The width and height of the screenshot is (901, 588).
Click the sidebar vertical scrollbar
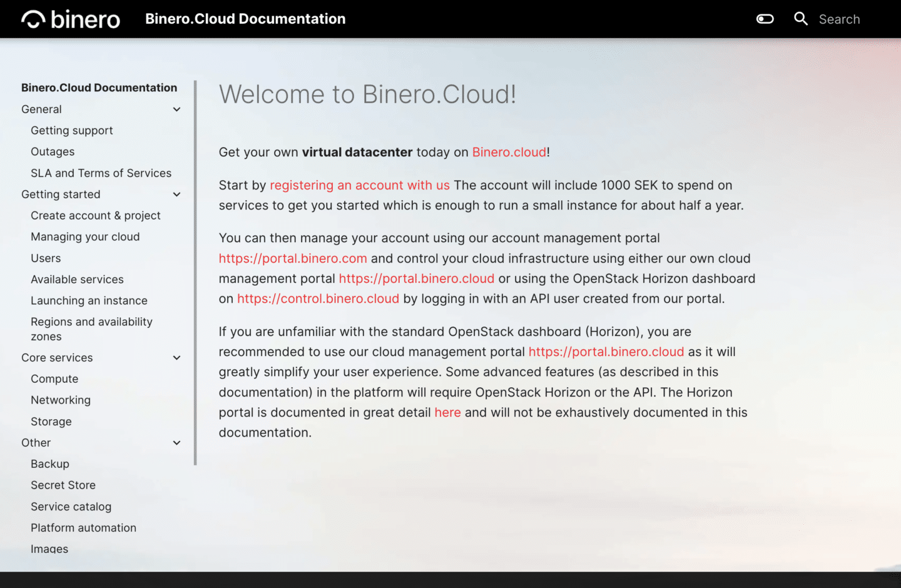[195, 272]
